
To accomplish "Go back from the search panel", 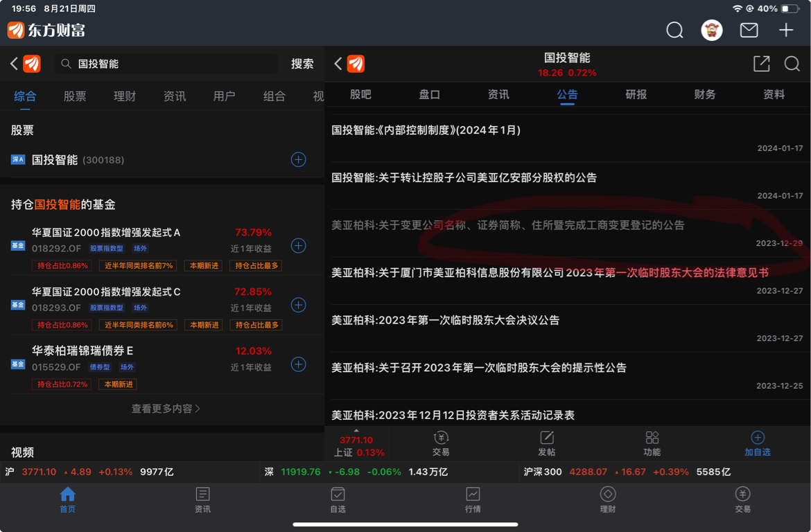I will click(15, 64).
